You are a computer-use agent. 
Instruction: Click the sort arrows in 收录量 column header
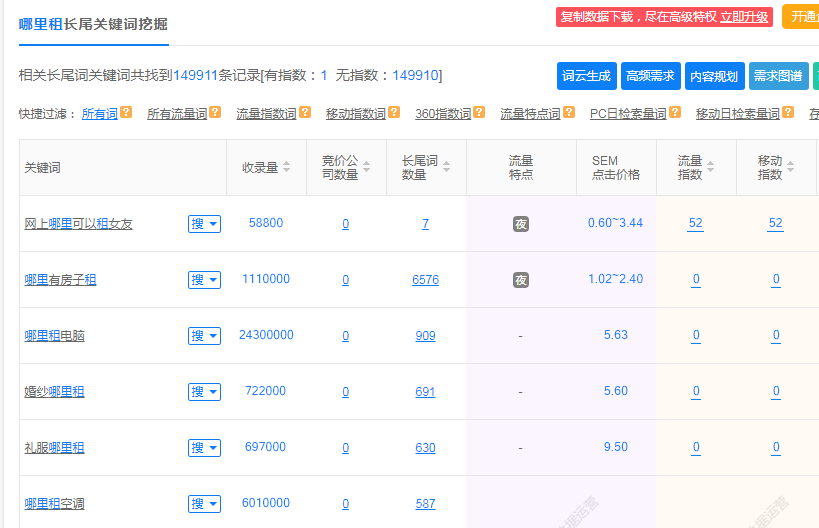287,167
